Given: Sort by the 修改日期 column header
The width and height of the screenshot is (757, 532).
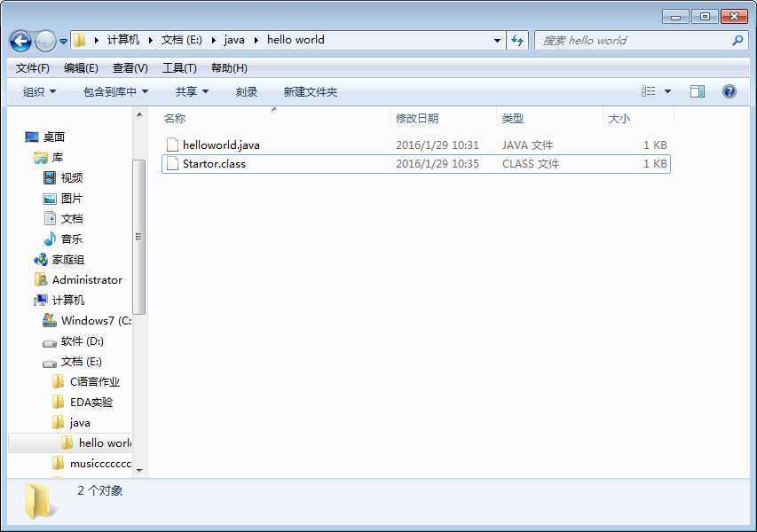Looking at the screenshot, I should [443, 119].
